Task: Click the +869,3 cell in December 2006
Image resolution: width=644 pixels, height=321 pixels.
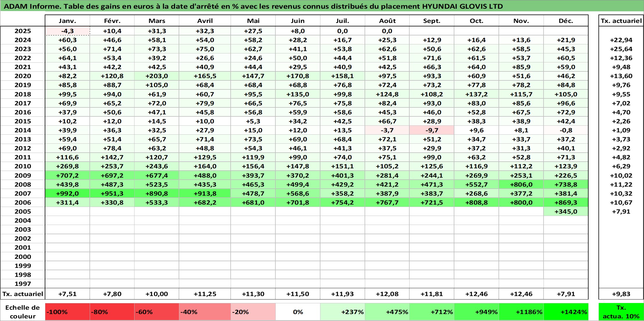Action: tap(566, 203)
